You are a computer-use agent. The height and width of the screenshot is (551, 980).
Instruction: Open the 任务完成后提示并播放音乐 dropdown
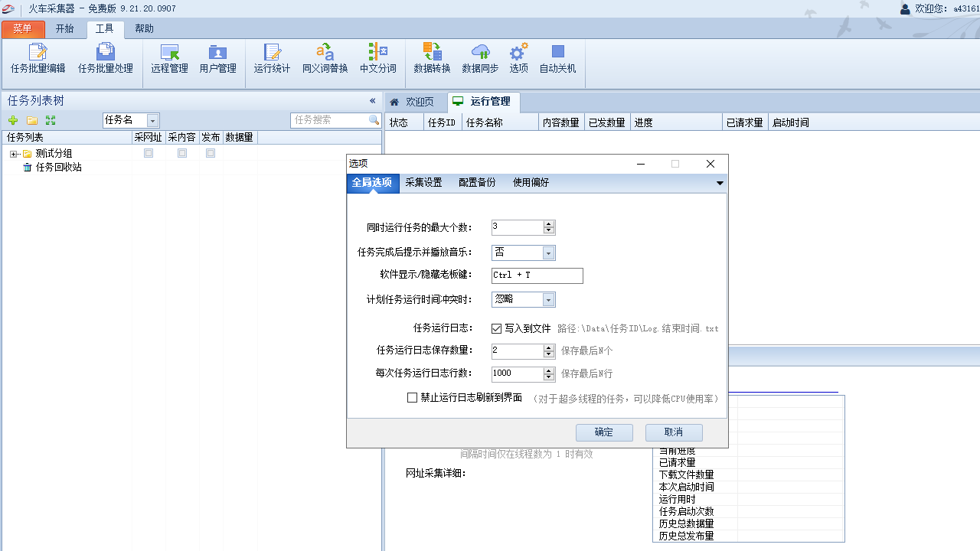click(548, 253)
